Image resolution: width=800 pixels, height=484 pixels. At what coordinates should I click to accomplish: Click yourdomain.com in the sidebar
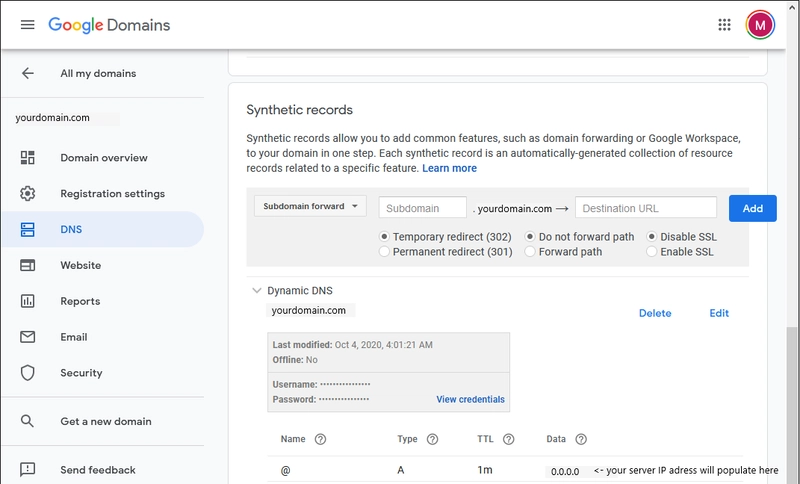click(x=52, y=118)
